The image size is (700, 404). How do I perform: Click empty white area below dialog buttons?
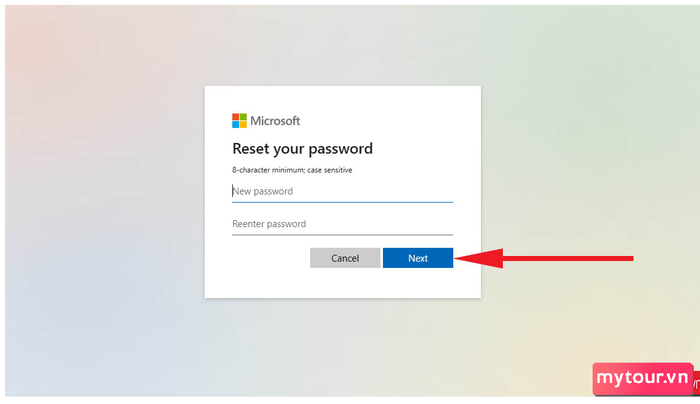click(x=342, y=283)
